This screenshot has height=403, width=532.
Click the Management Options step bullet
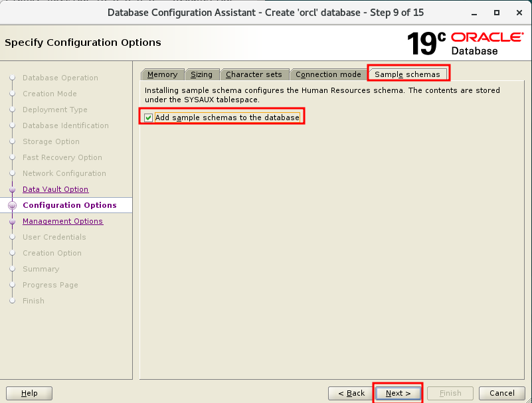click(12, 221)
